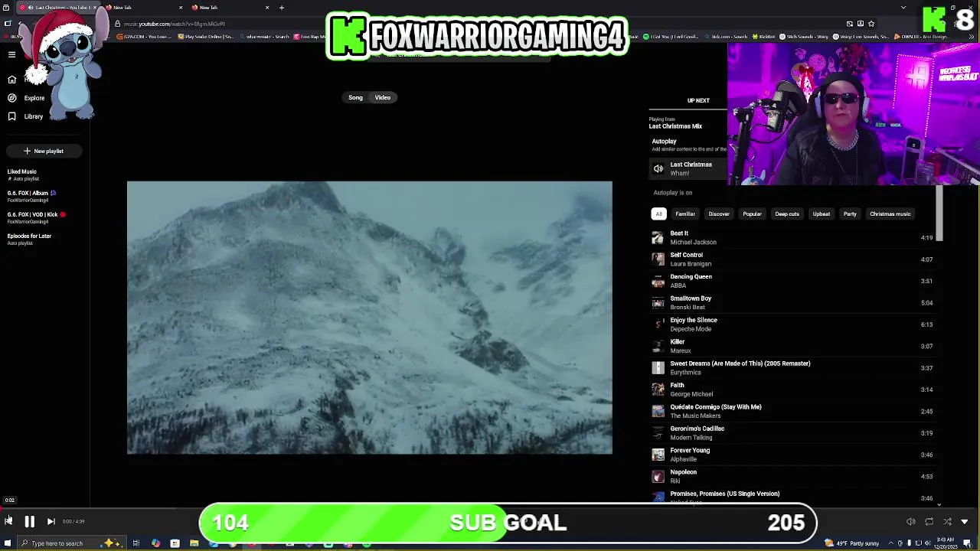Open the Last Christmas Mix link
The height and width of the screenshot is (551, 980).
pyautogui.click(x=675, y=126)
